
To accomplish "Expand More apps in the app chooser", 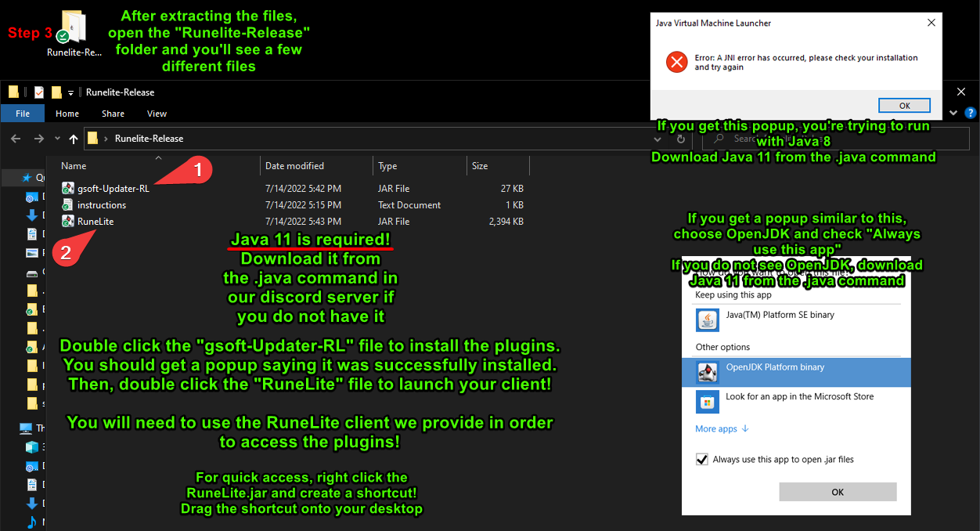I will coord(722,428).
